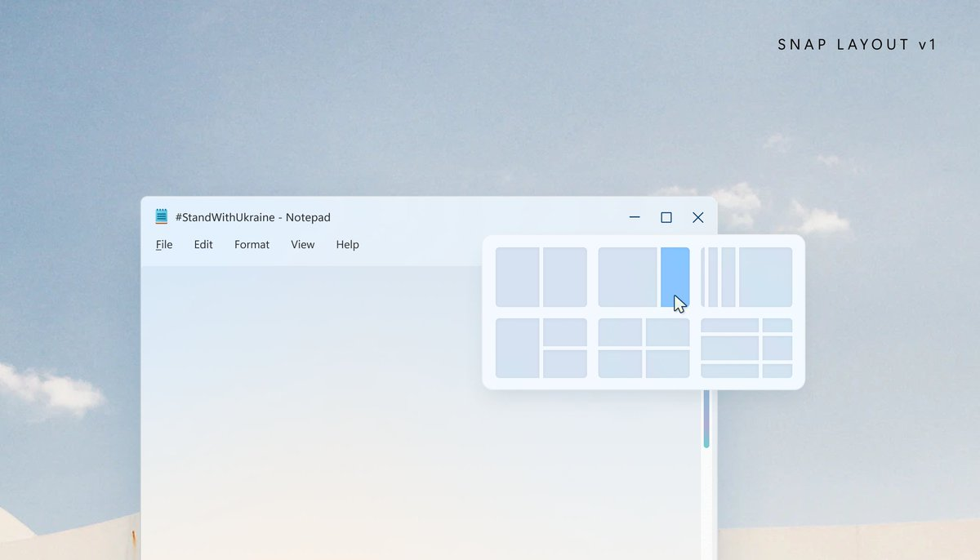
Task: Select bottom-right zone of left-half-plus-two layout
Action: tap(565, 364)
